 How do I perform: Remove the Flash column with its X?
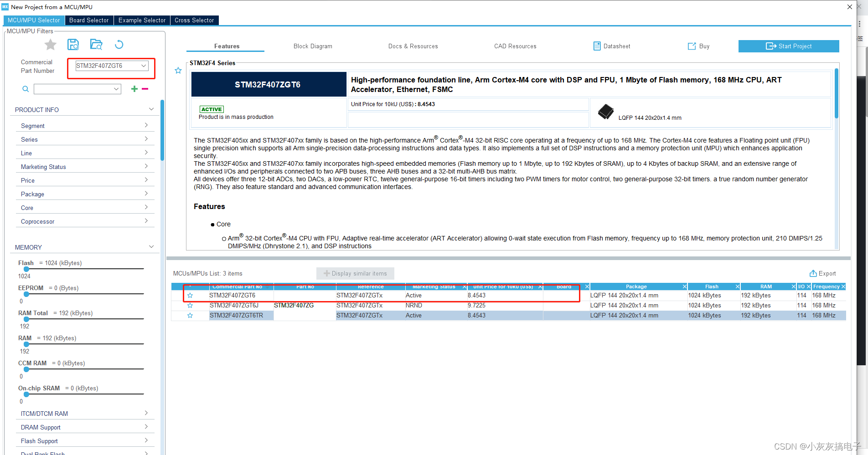point(738,286)
